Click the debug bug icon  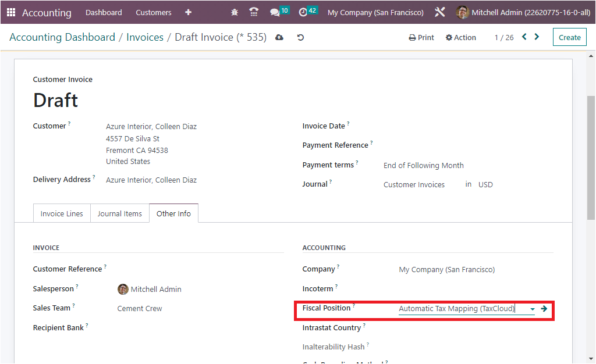coord(235,13)
